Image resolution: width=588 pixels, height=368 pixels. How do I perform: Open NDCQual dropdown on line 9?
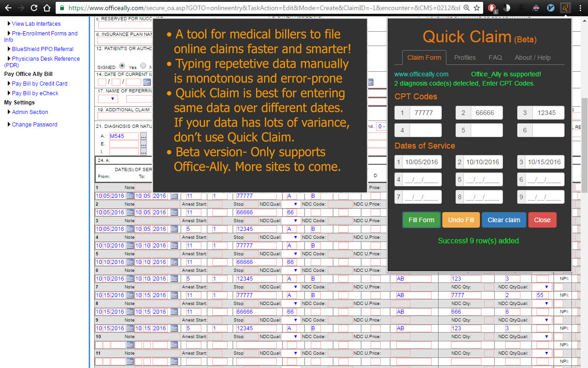290,320
